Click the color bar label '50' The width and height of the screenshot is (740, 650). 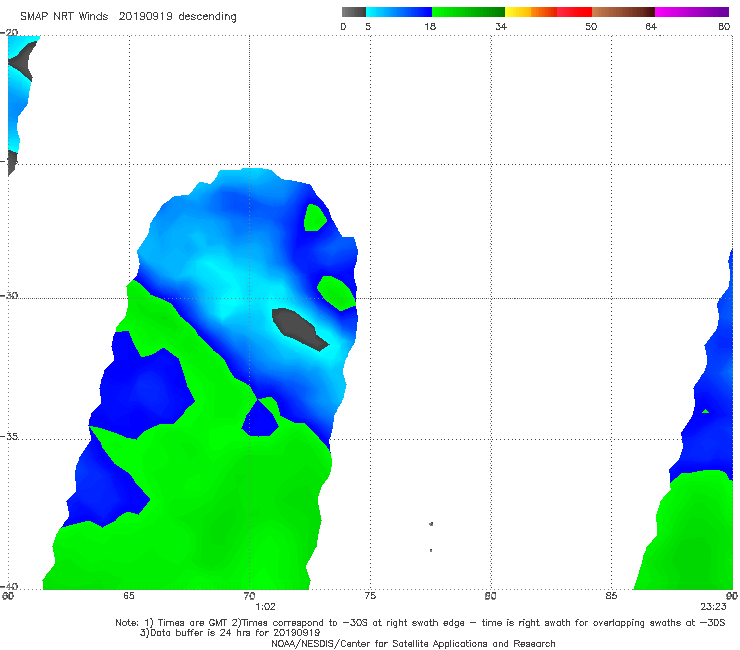[591, 27]
